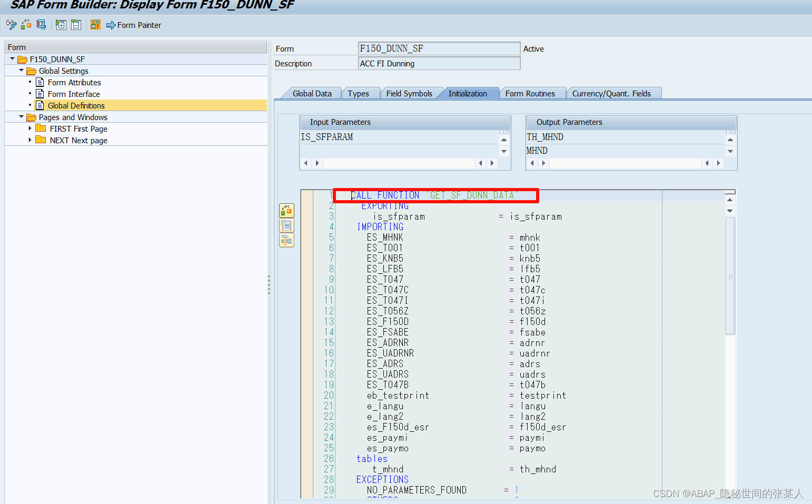Toggle the Field List on/off icon
The width and height of the screenshot is (812, 504).
coord(95,24)
